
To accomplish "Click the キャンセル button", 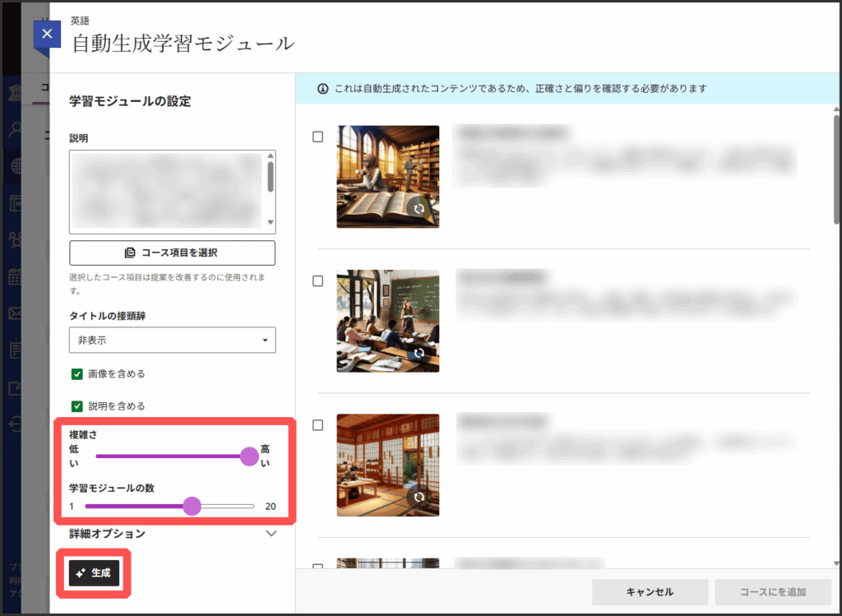I will pyautogui.click(x=650, y=592).
